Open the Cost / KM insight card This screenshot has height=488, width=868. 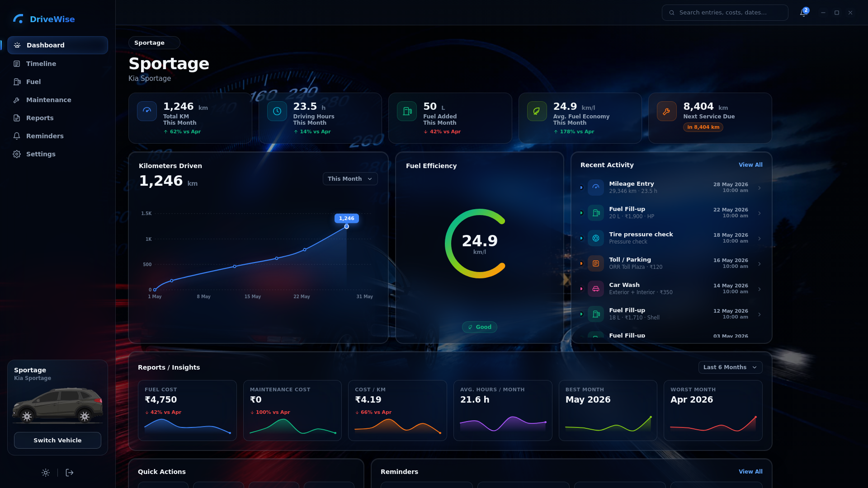(x=397, y=410)
